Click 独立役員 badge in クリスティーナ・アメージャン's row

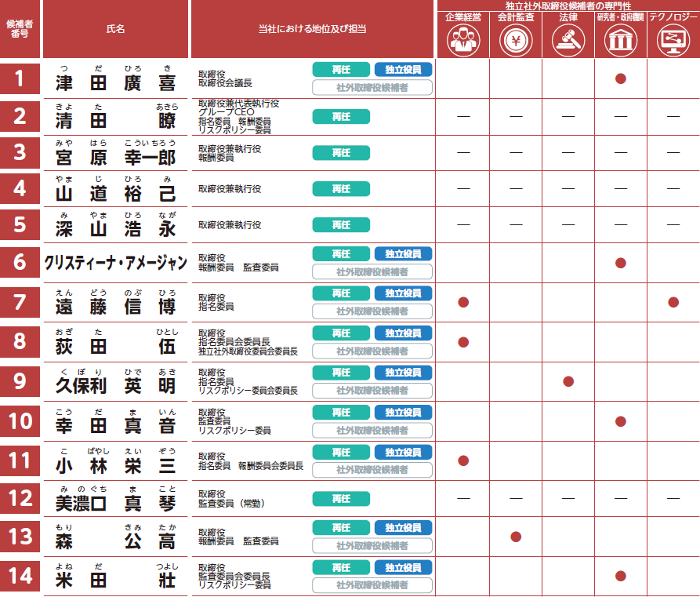point(403,254)
